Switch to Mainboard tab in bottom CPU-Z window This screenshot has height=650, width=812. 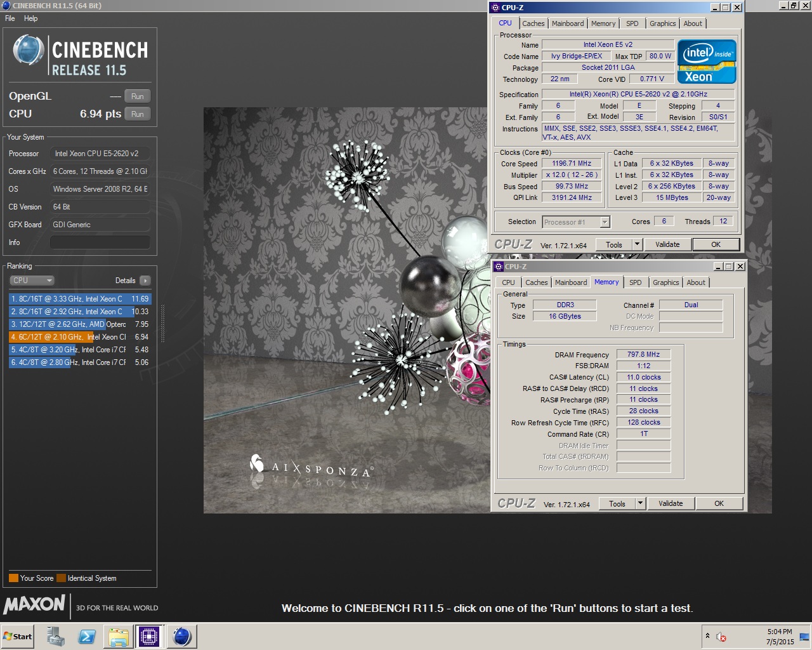point(571,282)
